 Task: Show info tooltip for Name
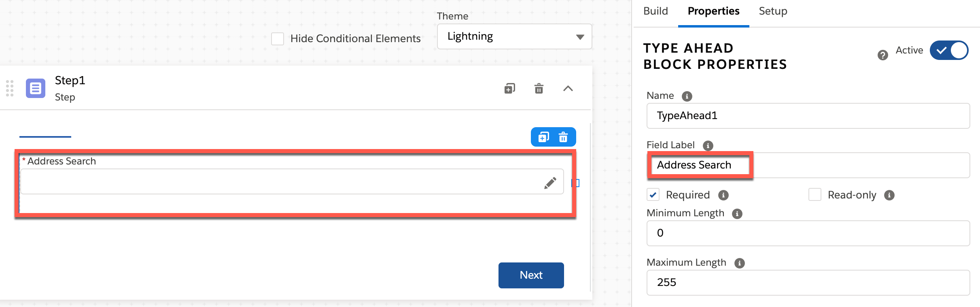(x=687, y=96)
